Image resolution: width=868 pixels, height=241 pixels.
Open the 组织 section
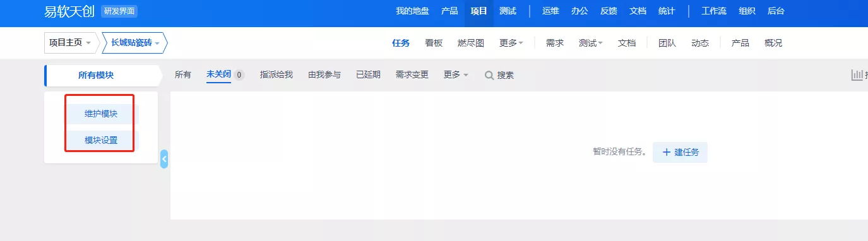(747, 11)
